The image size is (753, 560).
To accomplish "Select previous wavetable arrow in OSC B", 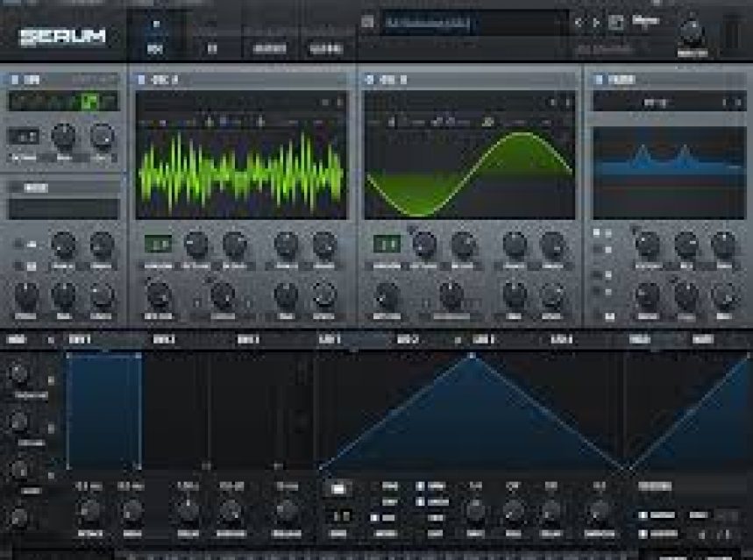I will point(553,103).
